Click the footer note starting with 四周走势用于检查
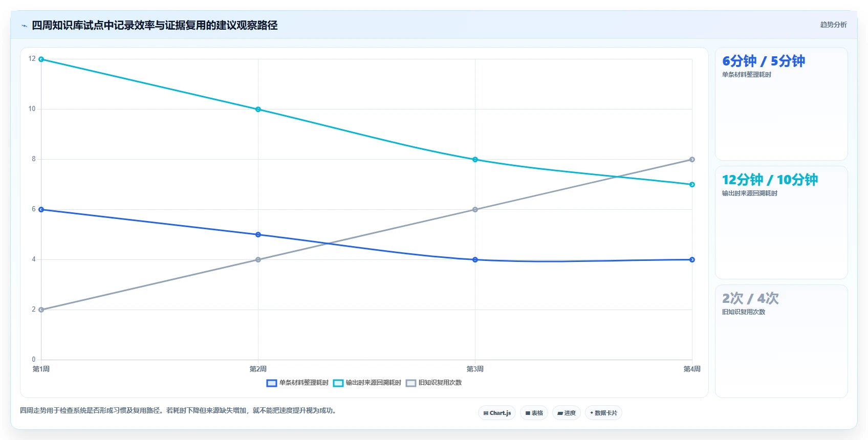 click(x=179, y=411)
